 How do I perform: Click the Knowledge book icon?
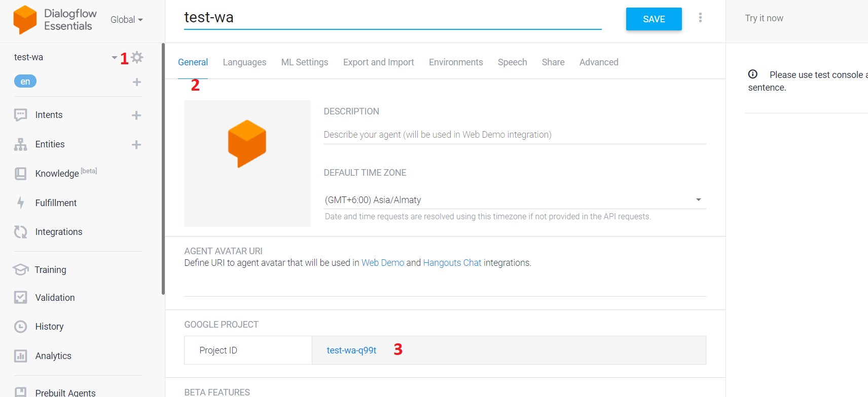(x=20, y=174)
